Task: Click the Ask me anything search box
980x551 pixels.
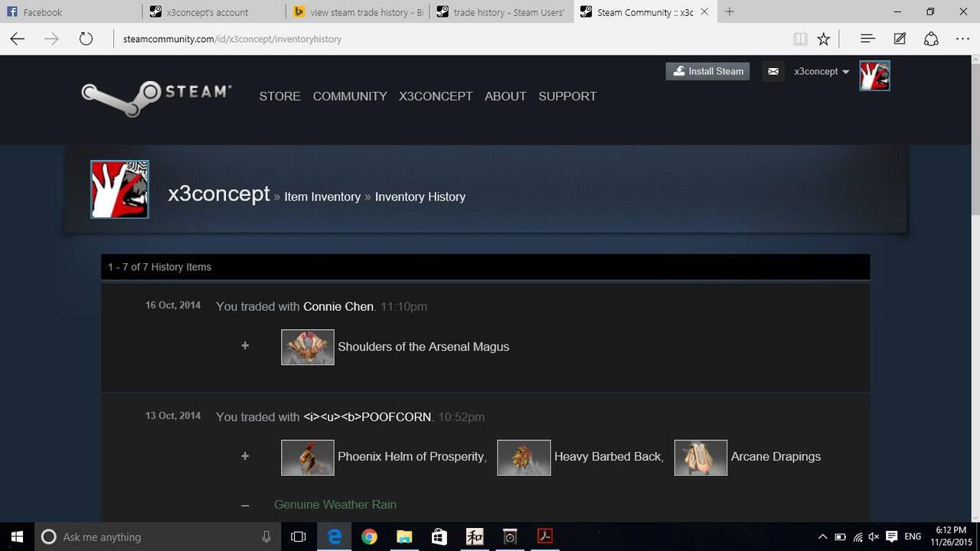Action: [x=157, y=536]
